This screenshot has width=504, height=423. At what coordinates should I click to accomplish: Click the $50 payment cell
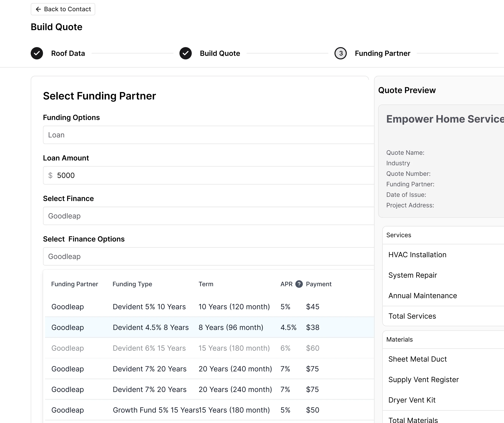312,410
